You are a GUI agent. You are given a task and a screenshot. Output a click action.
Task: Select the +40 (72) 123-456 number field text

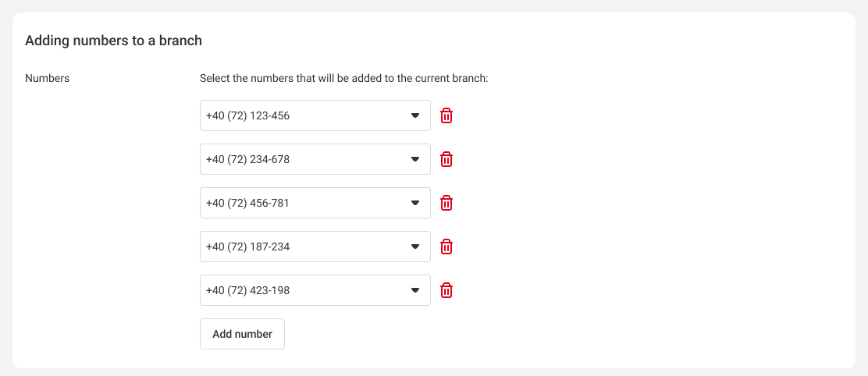click(x=248, y=115)
